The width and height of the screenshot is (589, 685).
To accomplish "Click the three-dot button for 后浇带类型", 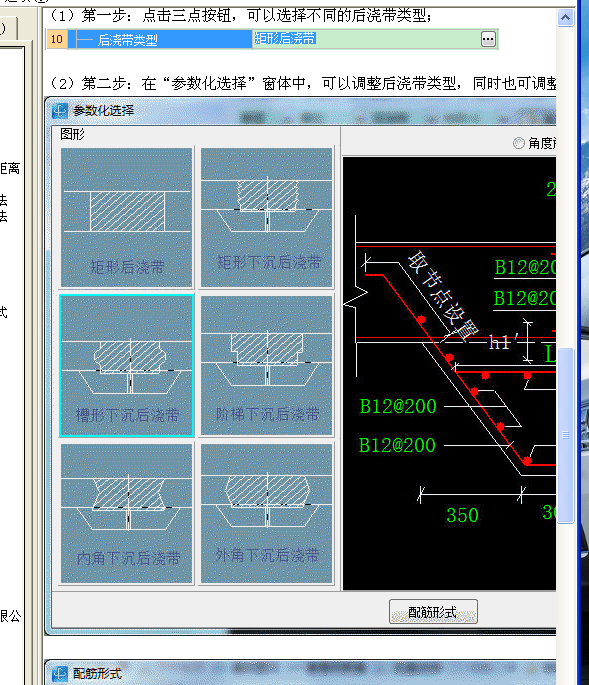I will tap(488, 39).
